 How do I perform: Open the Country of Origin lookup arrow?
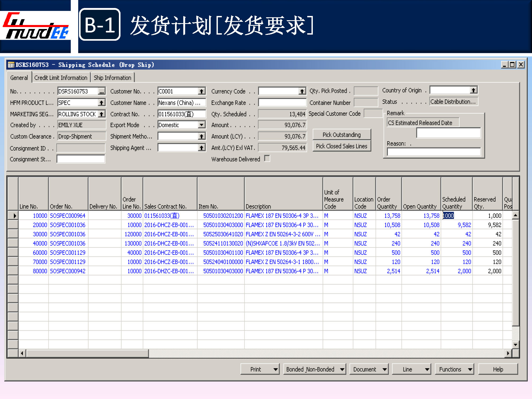(x=473, y=90)
